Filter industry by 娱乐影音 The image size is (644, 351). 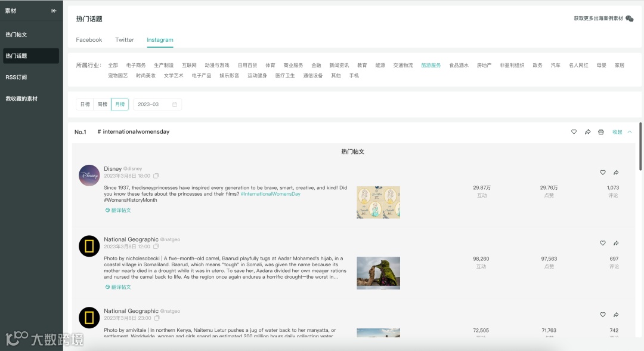[x=229, y=76]
